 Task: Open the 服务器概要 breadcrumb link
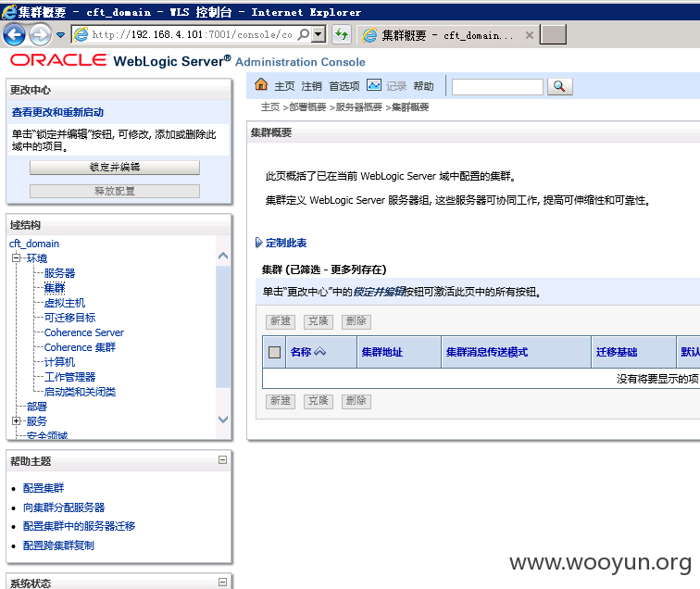pyautogui.click(x=359, y=107)
